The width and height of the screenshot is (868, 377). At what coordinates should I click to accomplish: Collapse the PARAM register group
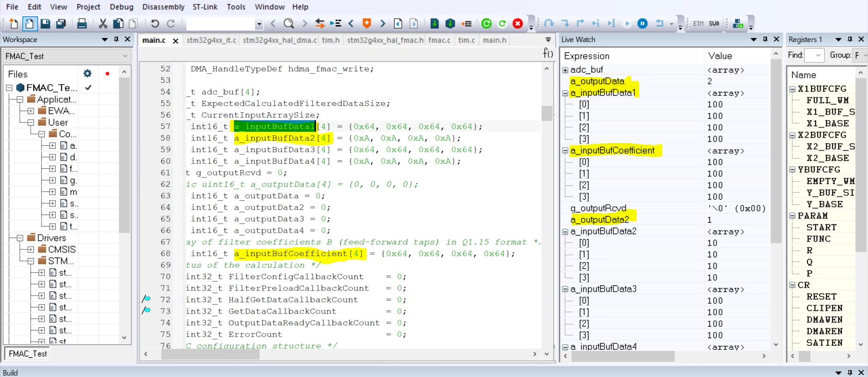coord(793,216)
